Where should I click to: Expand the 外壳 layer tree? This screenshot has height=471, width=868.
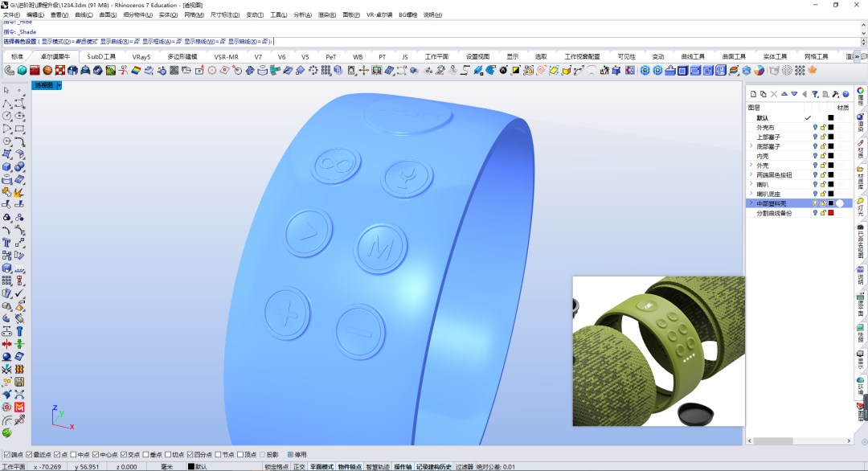click(x=751, y=165)
